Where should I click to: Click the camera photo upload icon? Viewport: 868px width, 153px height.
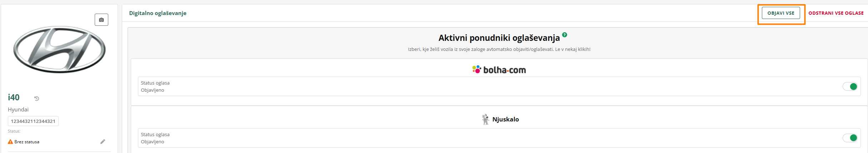(x=101, y=20)
